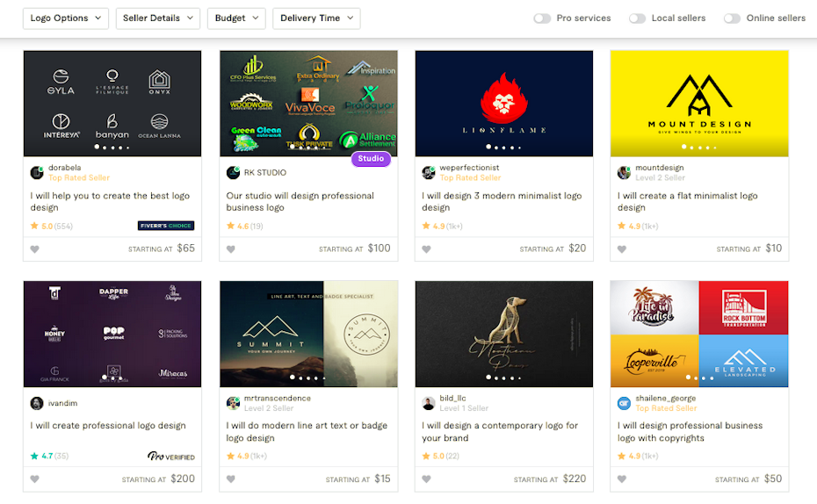
Task: Open the Budget filter dropdown
Action: 236,18
